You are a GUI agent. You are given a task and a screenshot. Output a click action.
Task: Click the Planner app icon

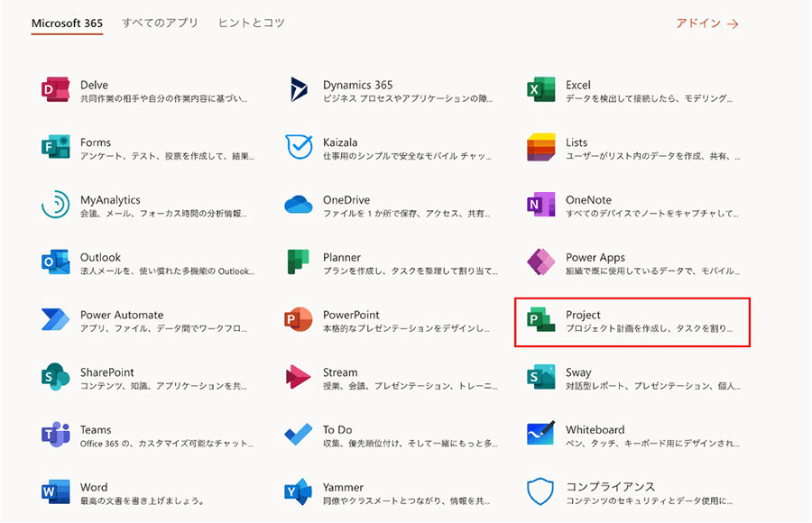(x=299, y=262)
